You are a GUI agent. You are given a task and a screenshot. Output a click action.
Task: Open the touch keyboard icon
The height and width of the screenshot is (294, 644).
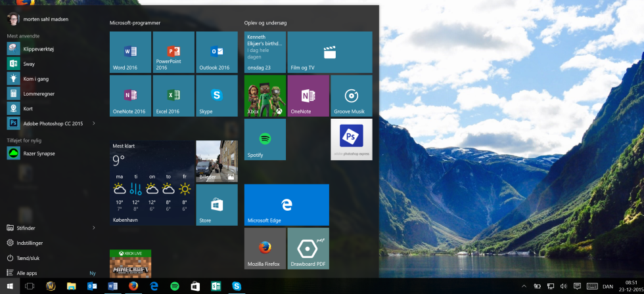point(592,286)
